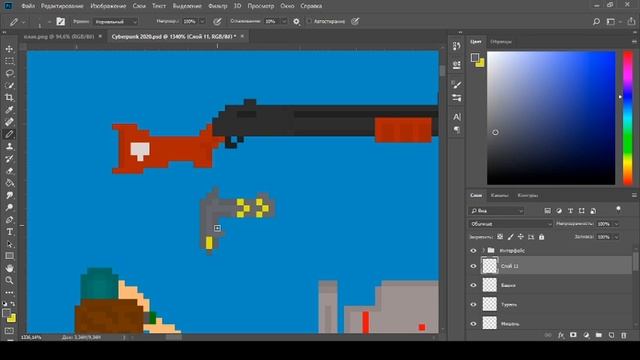This screenshot has width=640, height=360.
Task: Select the Clone Stamp tool
Action: [9, 146]
